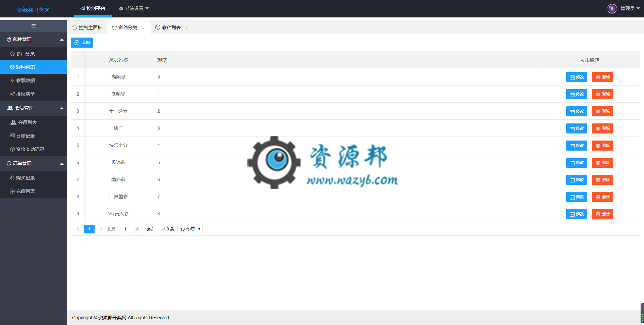This screenshot has width=644, height=325.
Task: Click the previous page arrow
Action: coord(78,229)
